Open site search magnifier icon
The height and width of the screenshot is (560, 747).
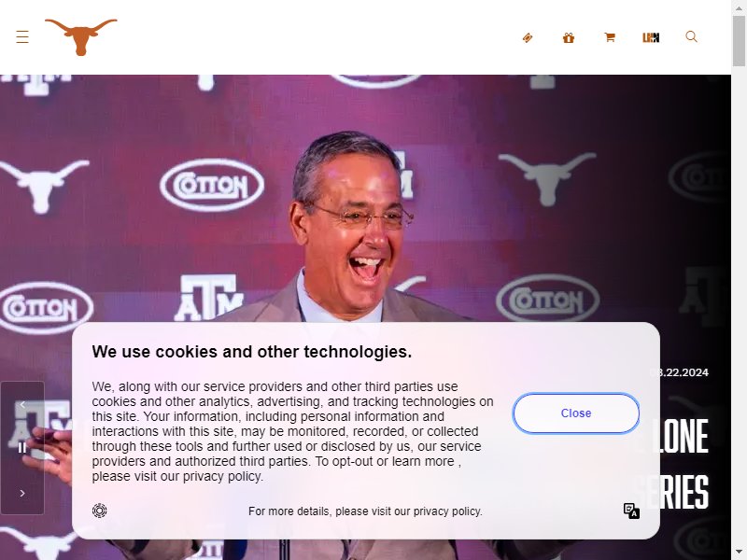692,36
